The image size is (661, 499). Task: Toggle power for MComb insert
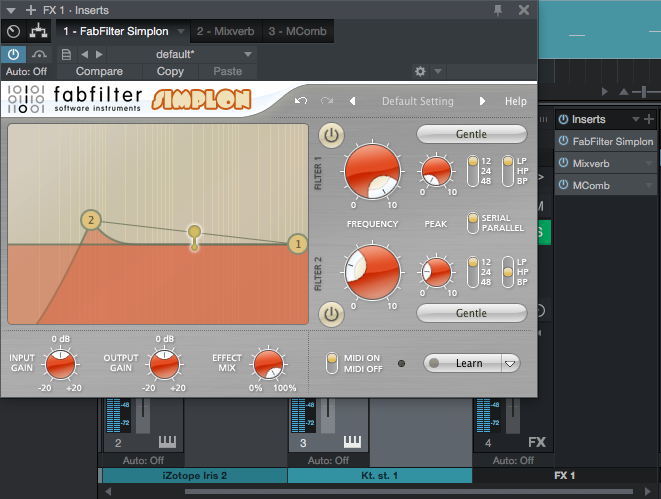(563, 185)
